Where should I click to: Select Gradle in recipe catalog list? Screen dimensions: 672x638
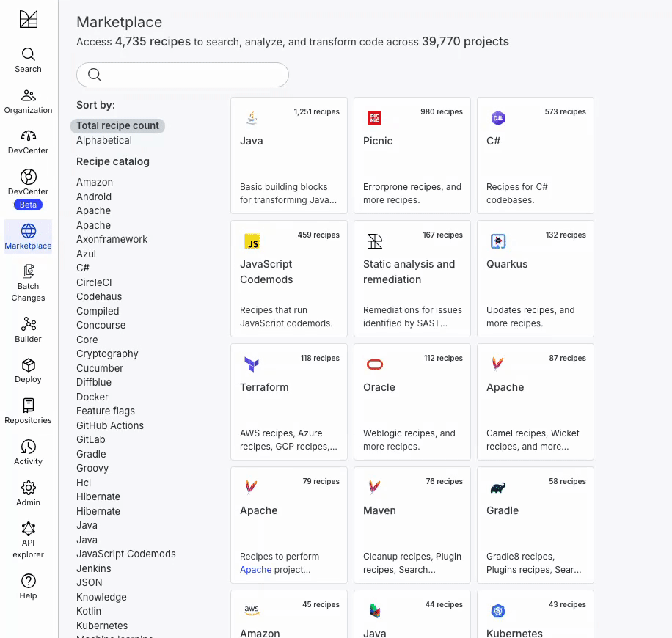point(91,454)
